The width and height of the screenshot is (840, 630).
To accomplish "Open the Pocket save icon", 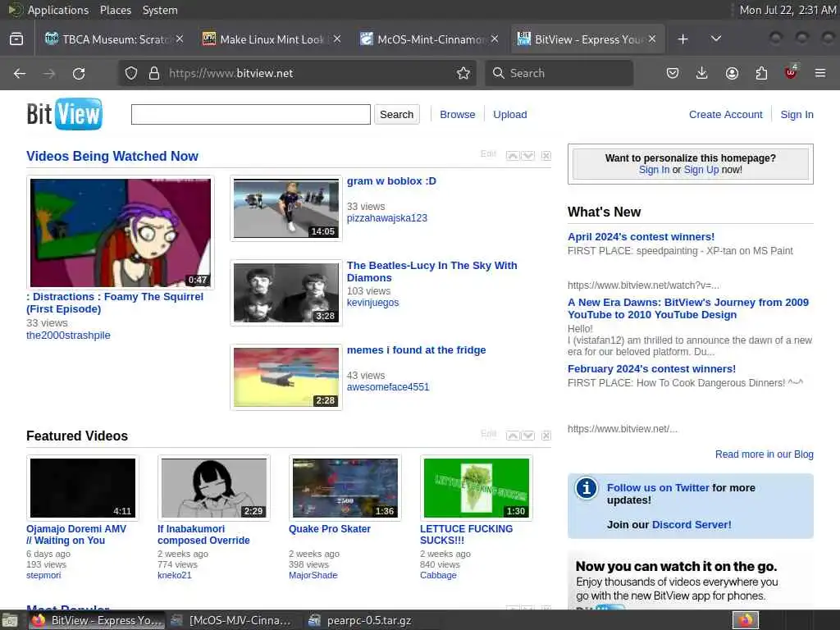I will [673, 73].
